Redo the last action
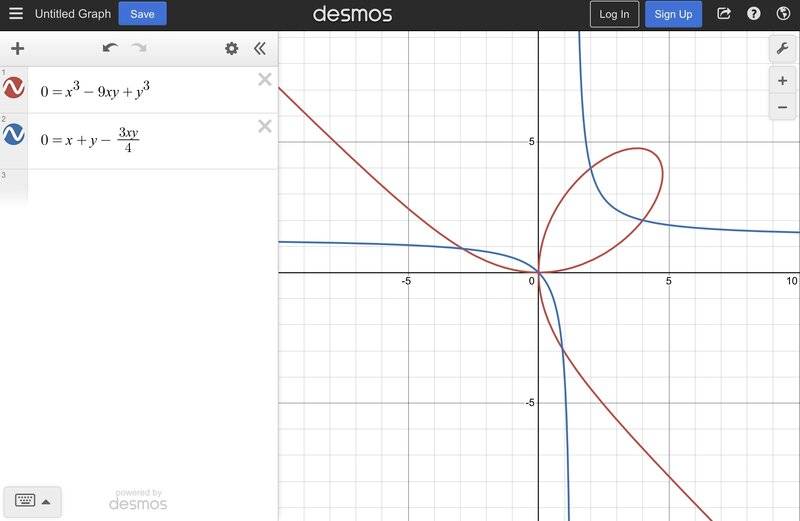This screenshot has width=800, height=521. point(139,48)
